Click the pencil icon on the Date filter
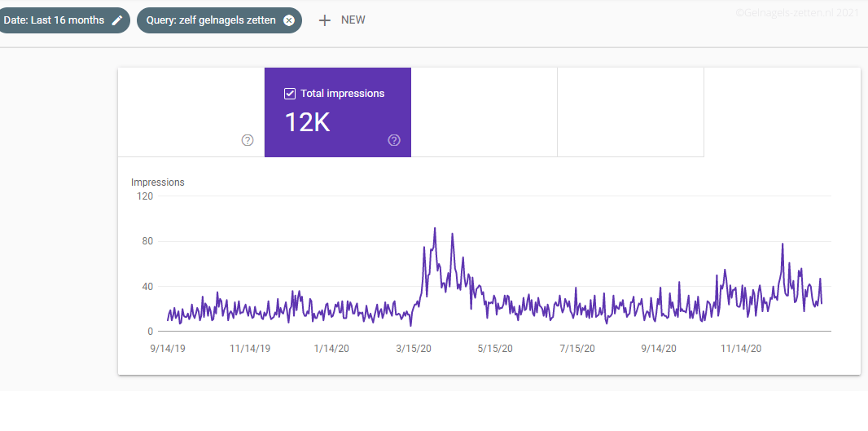The width and height of the screenshot is (868, 431). pos(118,20)
